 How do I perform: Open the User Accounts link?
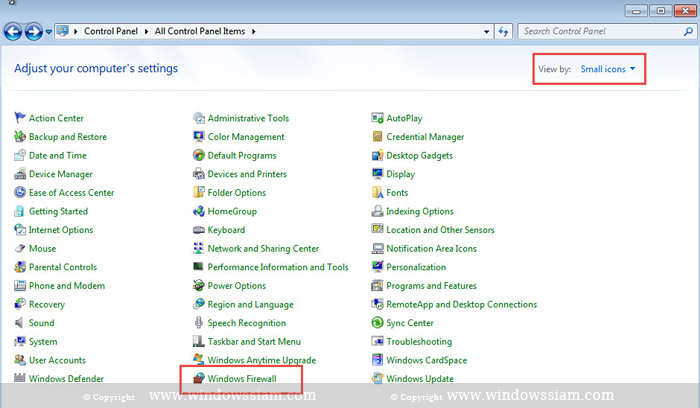pos(57,360)
